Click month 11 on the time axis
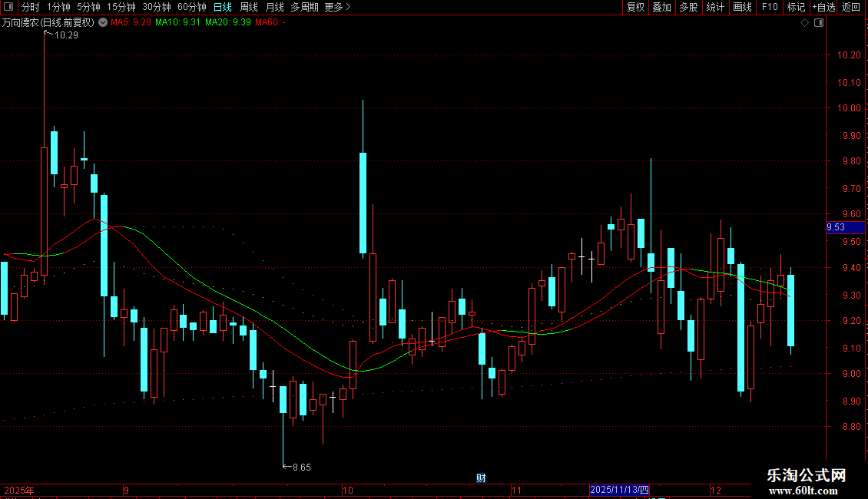The width and height of the screenshot is (868, 499). click(x=516, y=490)
